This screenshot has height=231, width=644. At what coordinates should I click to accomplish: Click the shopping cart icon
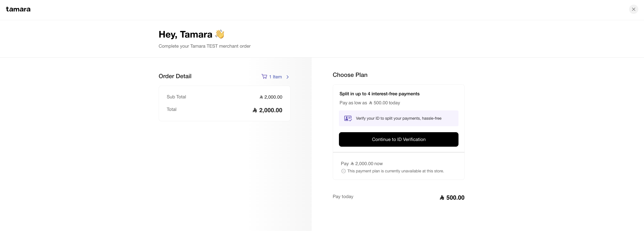264,76
